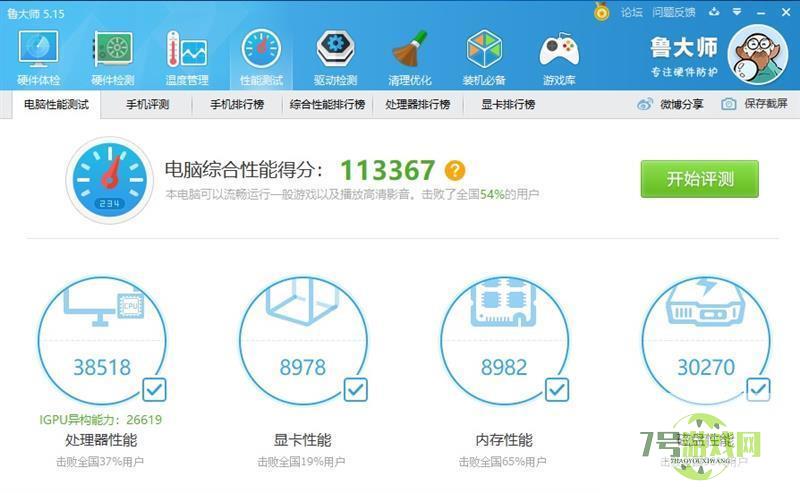The image size is (800, 493).
Task: Click 击败全国65%用户 text
Action: point(503,462)
